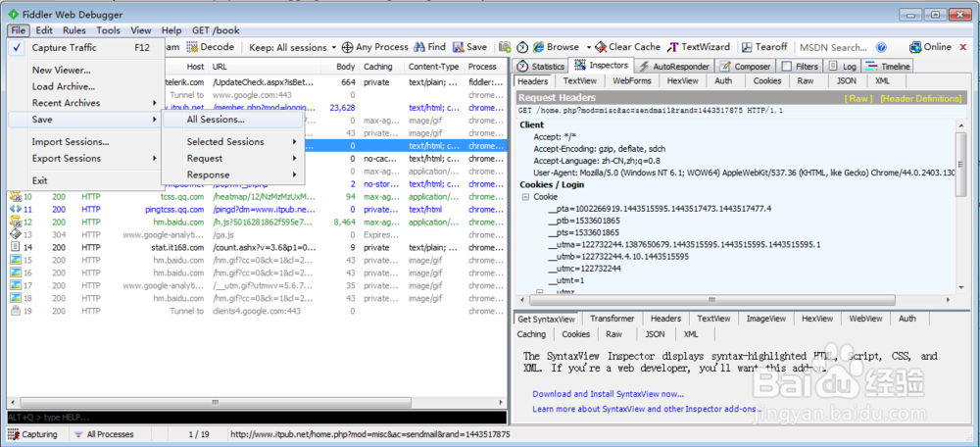The height and width of the screenshot is (447, 980).
Task: Switch to response Transformer tab
Action: (x=612, y=319)
